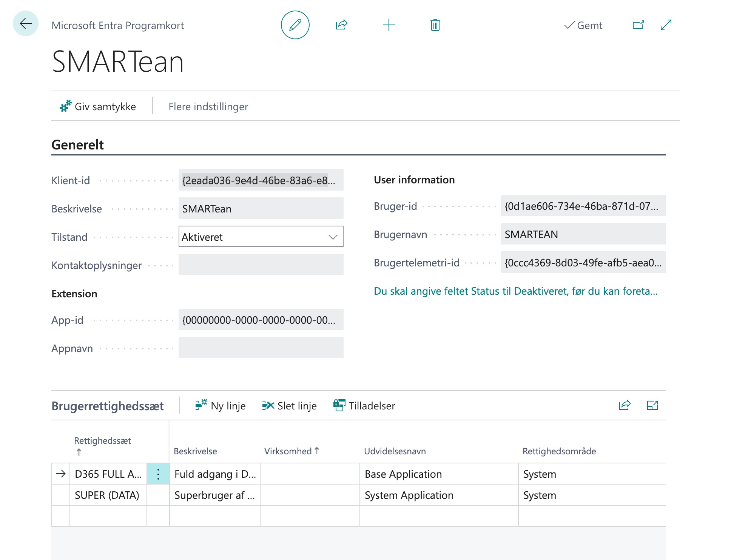Sort by Rettighedssæt column header

102,441
